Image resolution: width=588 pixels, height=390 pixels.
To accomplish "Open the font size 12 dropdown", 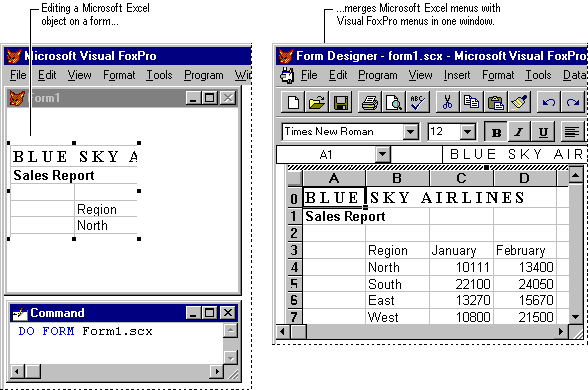I will click(467, 132).
